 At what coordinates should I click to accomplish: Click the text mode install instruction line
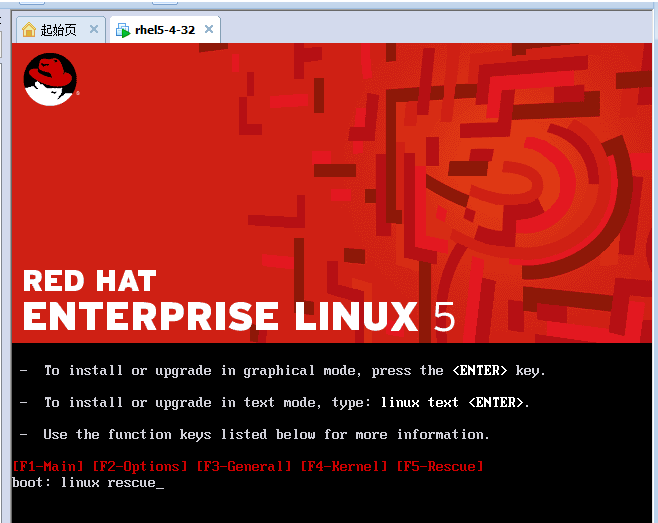point(274,403)
